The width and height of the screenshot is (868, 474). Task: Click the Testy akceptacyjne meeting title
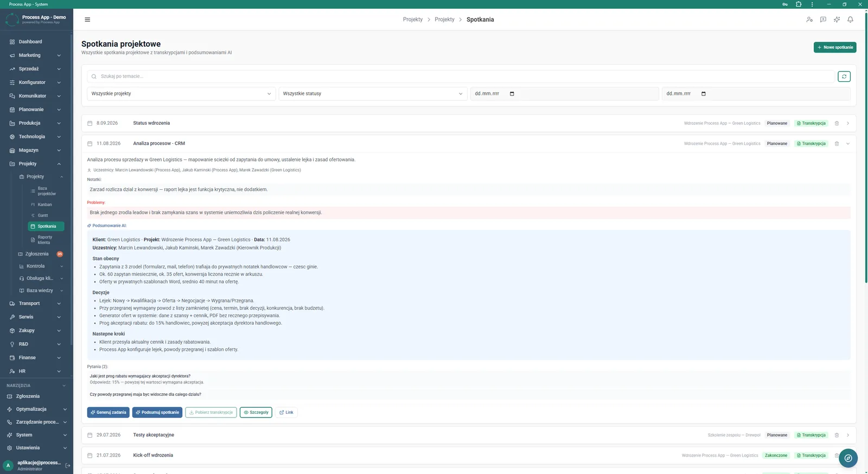154,435
